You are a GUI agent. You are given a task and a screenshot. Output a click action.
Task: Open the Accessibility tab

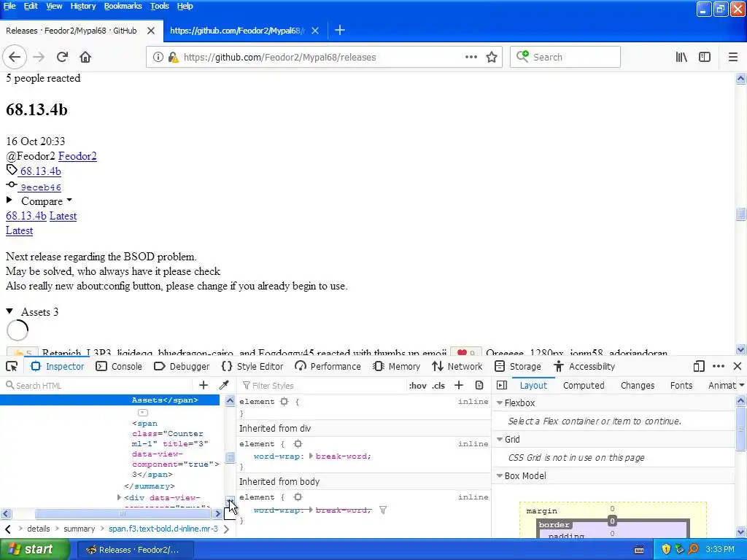584,366
